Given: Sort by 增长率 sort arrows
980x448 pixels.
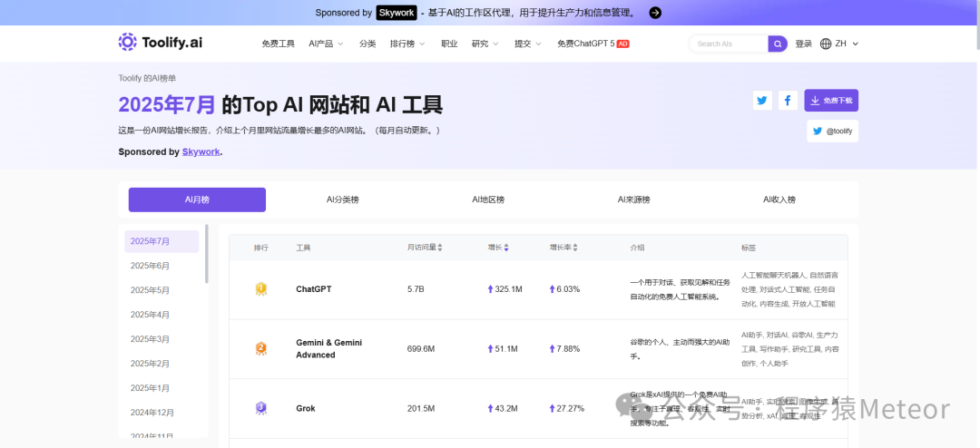Looking at the screenshot, I should click(x=575, y=248).
